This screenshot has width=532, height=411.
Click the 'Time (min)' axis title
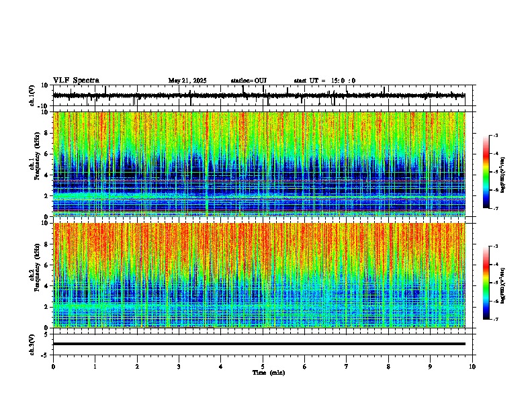click(x=269, y=373)
